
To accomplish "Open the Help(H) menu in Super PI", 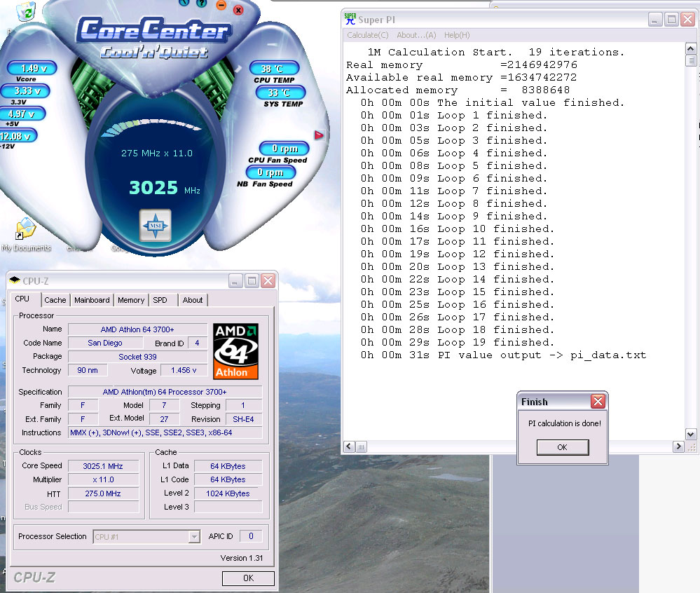I will pos(457,35).
